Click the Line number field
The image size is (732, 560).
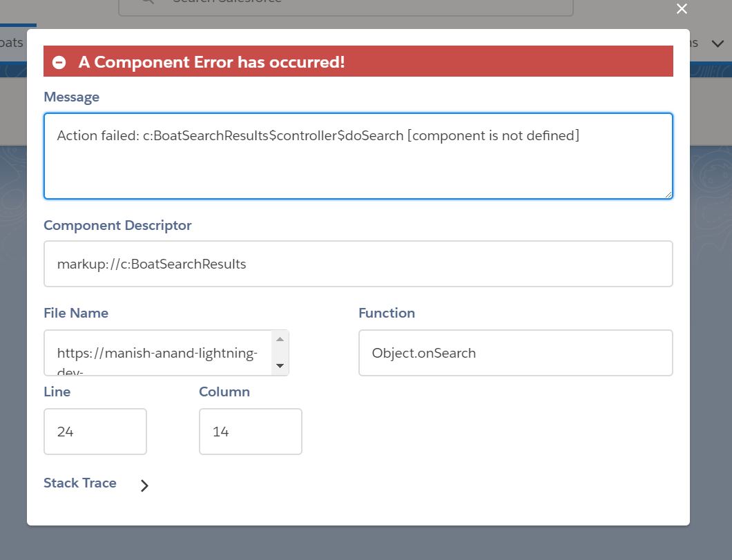[95, 432]
